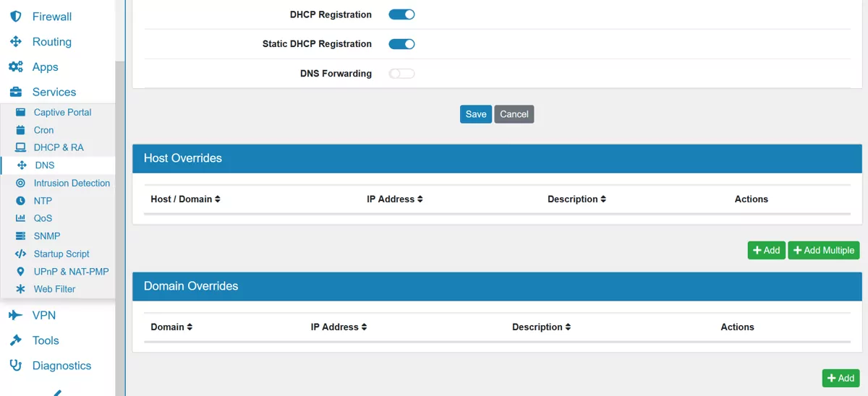Click the QoS chart icon

[20, 218]
